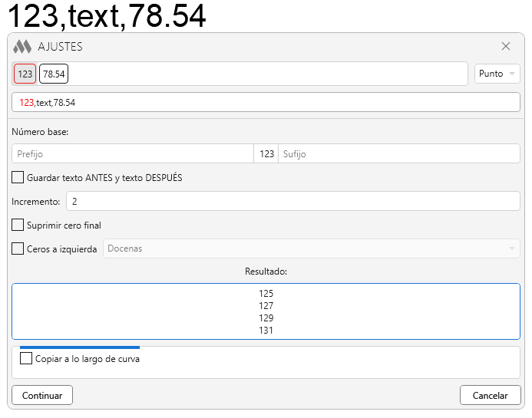Expand the Docenas dropdown list
This screenshot has width=532, height=418.
[311, 248]
